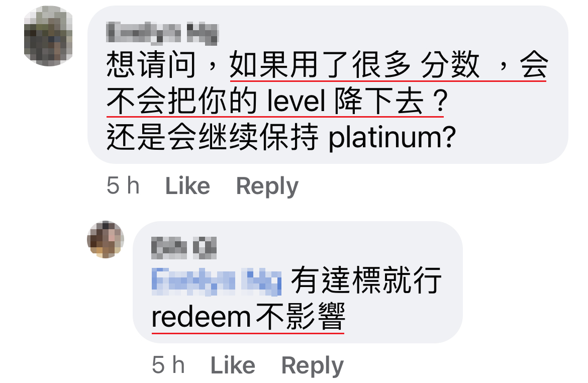Open the reply author's small profile picture
The width and height of the screenshot is (588, 383).
[106, 239]
